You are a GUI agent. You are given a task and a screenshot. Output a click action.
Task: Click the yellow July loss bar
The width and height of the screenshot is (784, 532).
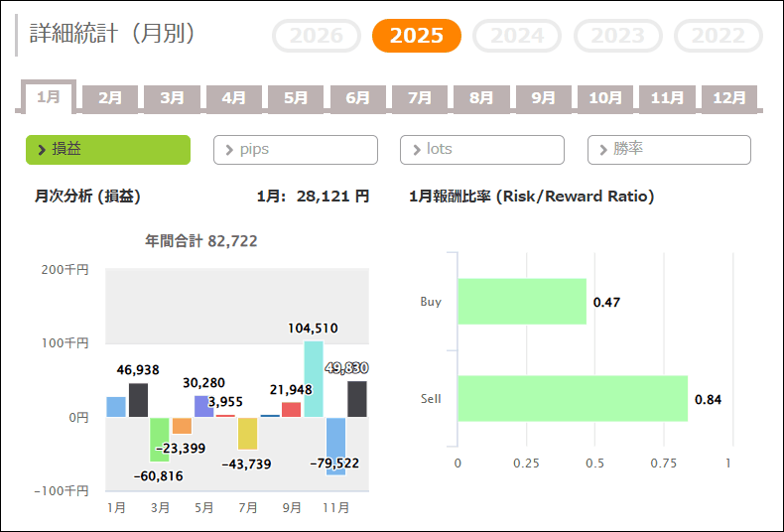(x=247, y=433)
